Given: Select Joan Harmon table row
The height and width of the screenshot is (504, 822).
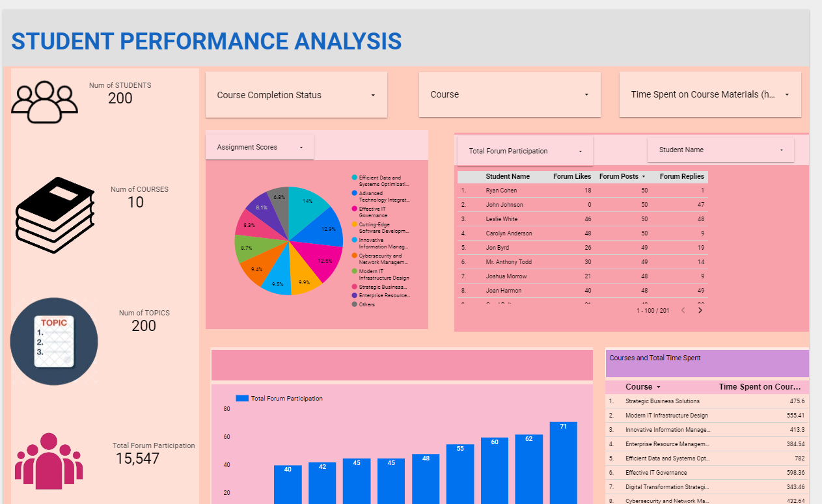Looking at the screenshot, I should (x=582, y=291).
